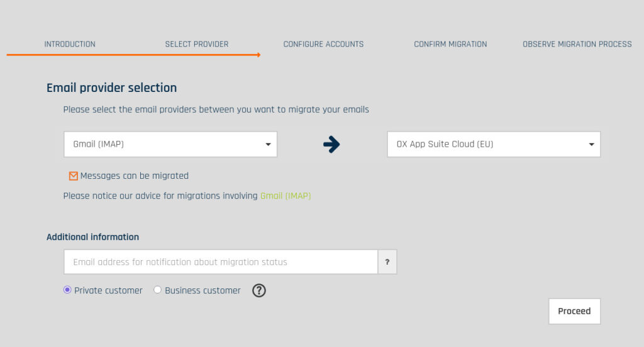Click the Additional information heading

point(92,237)
